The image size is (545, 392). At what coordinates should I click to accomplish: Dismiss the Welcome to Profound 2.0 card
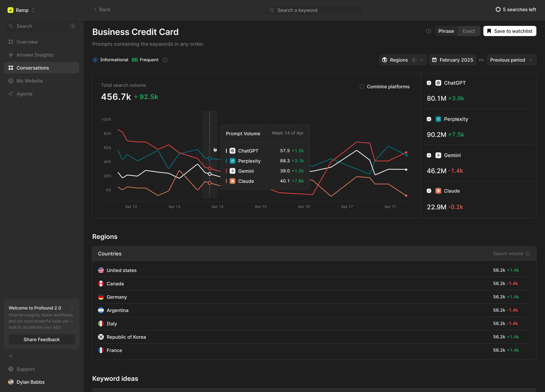[72, 308]
